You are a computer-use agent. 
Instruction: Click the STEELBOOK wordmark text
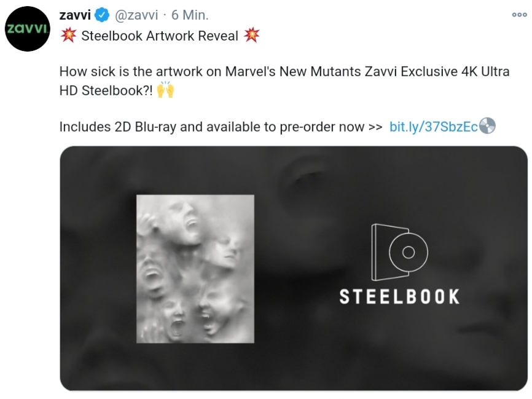tap(400, 296)
